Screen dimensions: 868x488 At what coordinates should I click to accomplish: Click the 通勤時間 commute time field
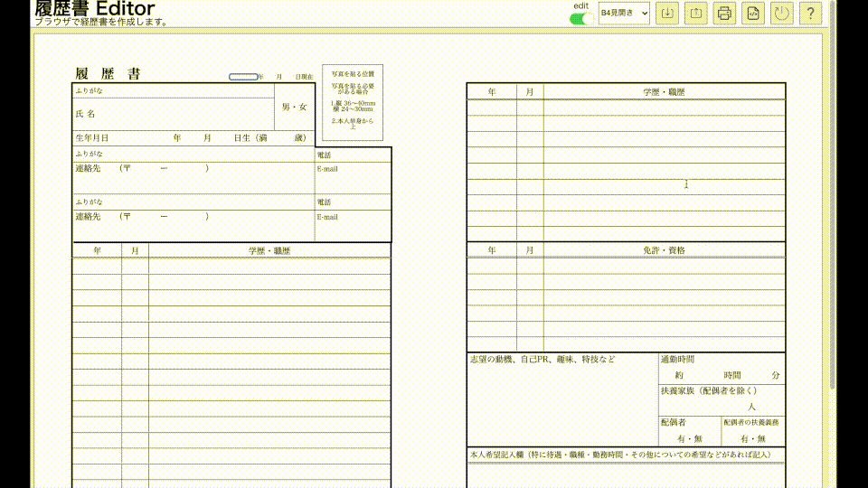pyautogui.click(x=722, y=369)
